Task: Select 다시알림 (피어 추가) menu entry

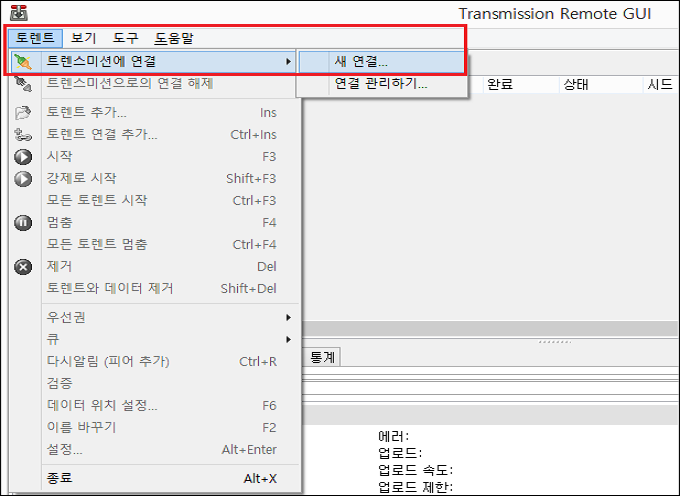Action: (x=154, y=361)
